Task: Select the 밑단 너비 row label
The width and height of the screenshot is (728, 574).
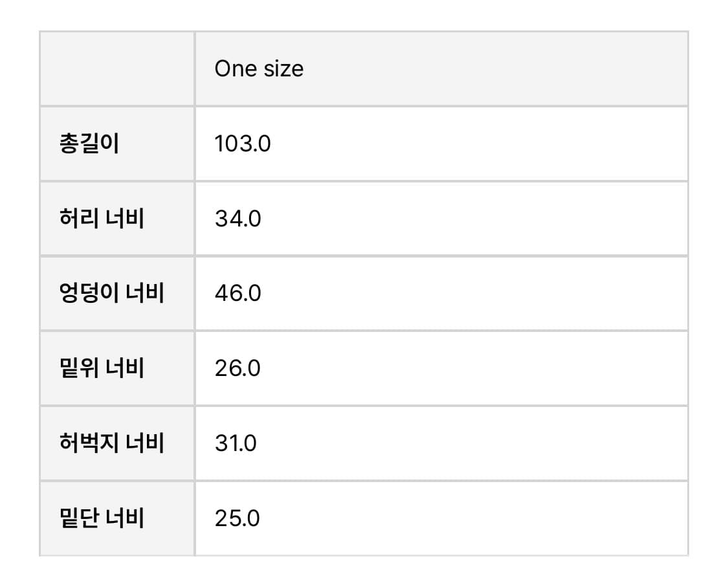Action: click(x=102, y=518)
